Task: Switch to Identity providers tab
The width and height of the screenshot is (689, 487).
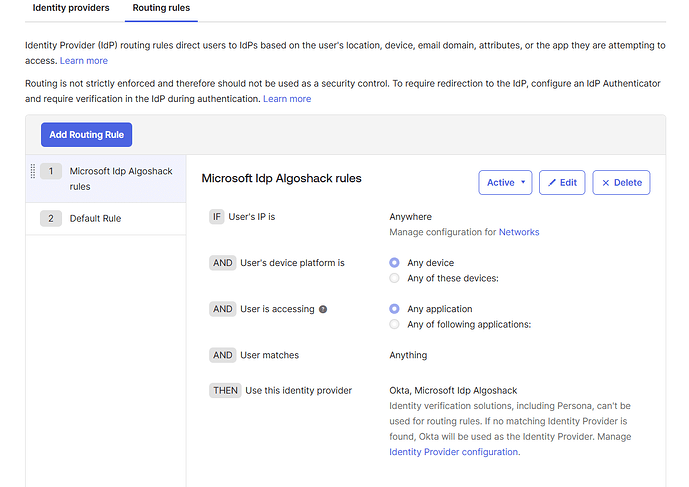Action: tap(71, 8)
